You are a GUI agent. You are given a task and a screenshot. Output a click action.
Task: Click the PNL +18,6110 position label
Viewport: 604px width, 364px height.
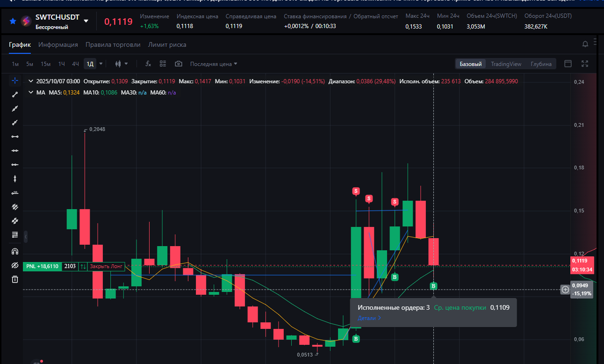point(43,266)
